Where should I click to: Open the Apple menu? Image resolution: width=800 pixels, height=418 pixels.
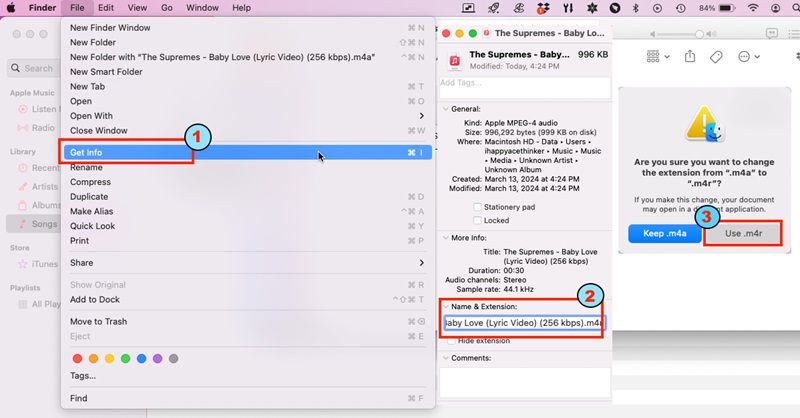click(x=11, y=8)
